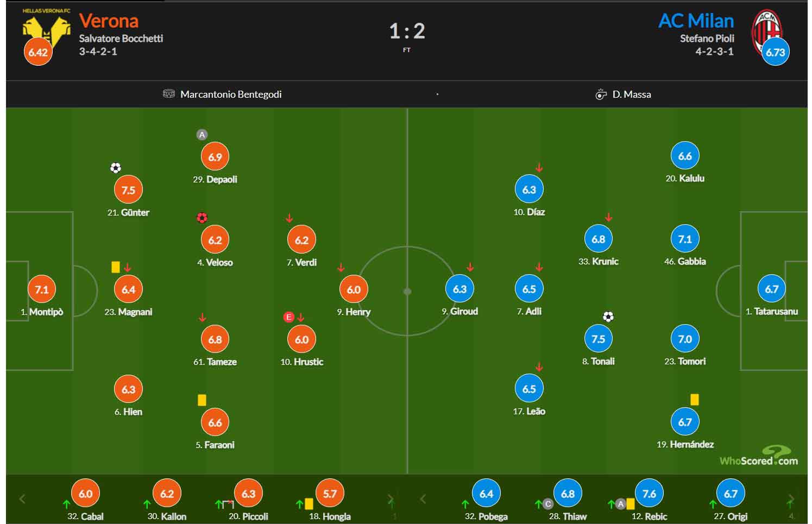Click the red own-goal ball above Veloso
The image size is (812, 524).
[202, 218]
